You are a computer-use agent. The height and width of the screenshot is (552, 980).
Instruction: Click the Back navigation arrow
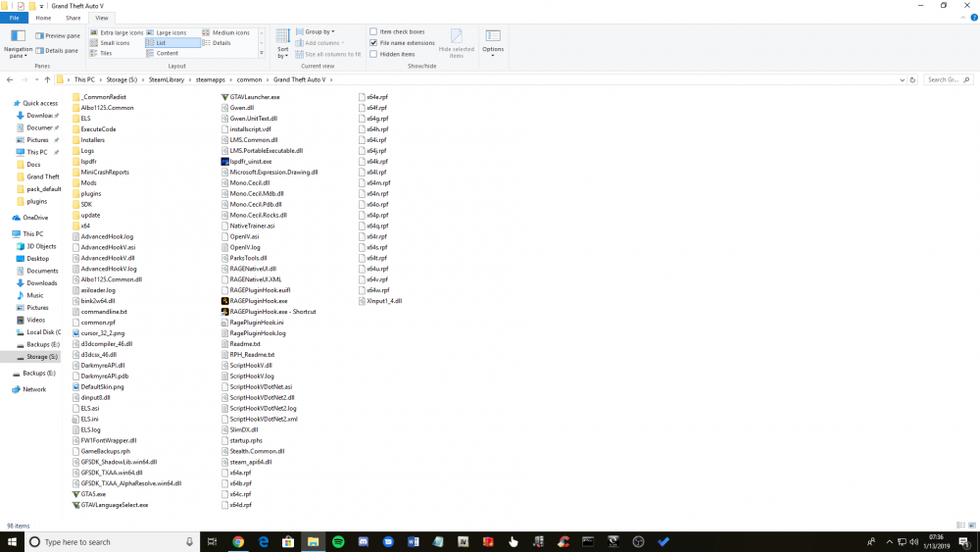(x=10, y=80)
